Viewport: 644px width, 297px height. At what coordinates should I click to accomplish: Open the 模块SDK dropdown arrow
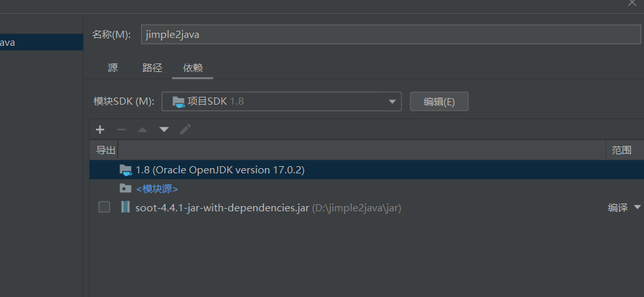point(392,101)
